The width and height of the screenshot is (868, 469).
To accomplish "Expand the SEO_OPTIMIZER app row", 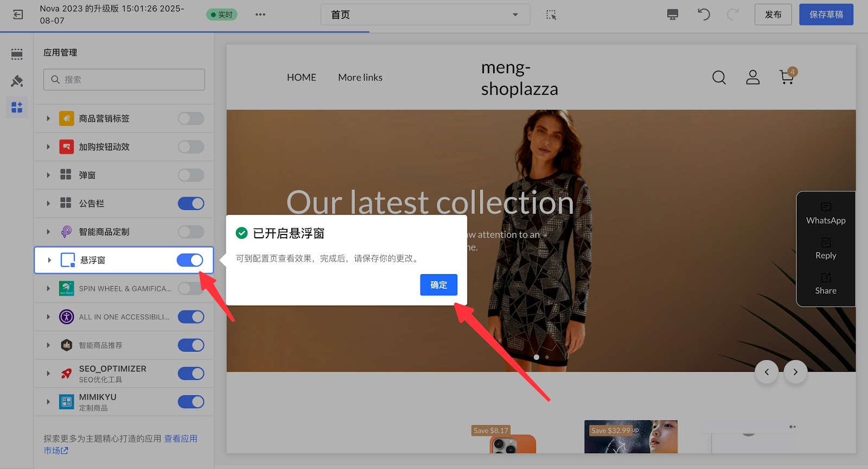I will (x=48, y=373).
